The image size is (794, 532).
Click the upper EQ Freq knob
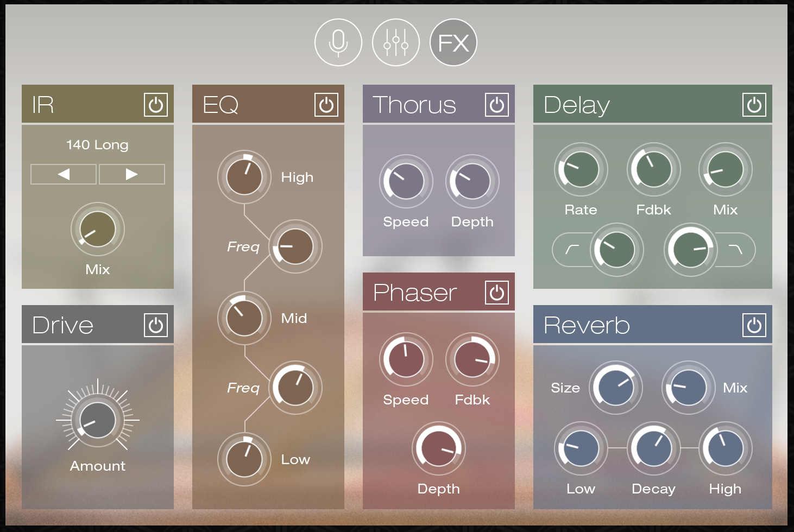(x=295, y=246)
